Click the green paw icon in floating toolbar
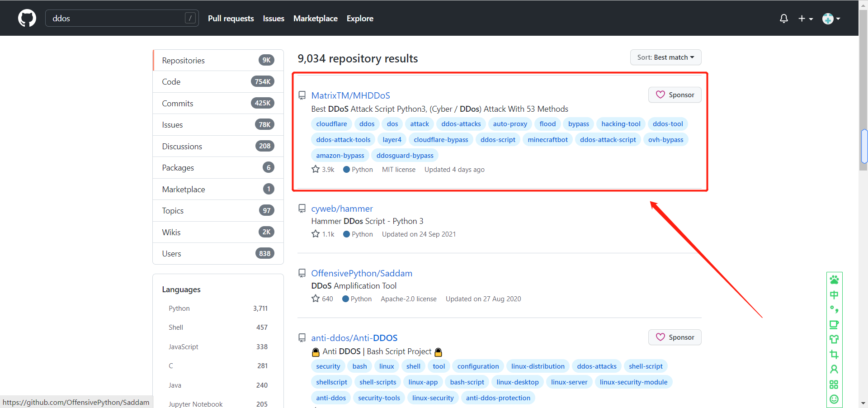 (x=834, y=280)
